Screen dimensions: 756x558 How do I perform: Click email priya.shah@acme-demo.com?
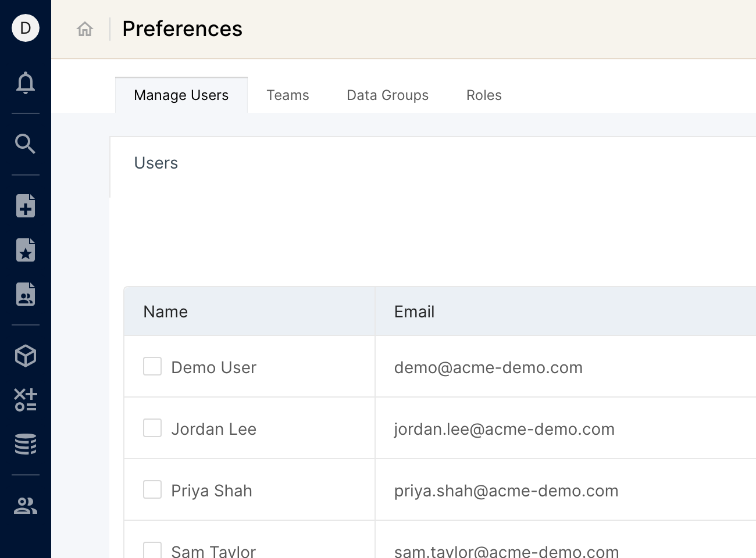pos(507,491)
